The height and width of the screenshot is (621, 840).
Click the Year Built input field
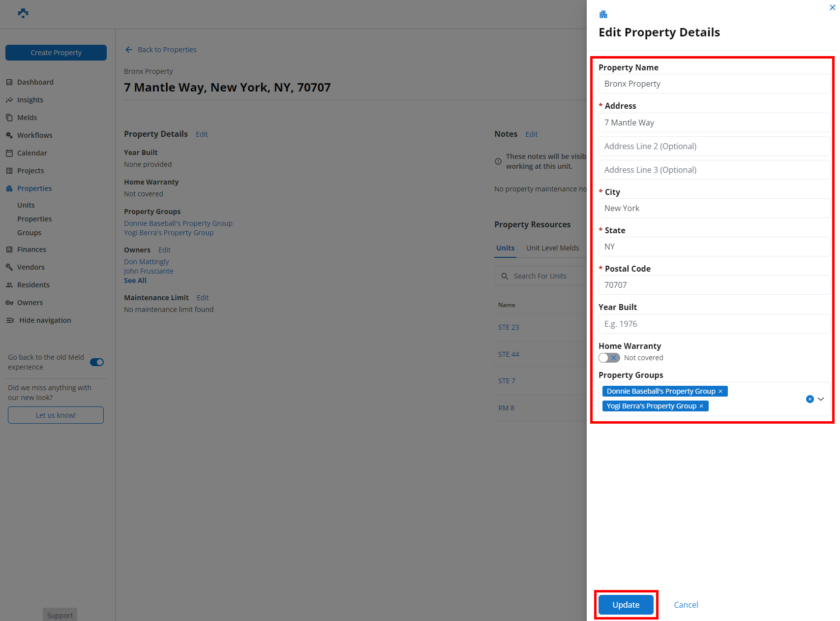click(714, 324)
